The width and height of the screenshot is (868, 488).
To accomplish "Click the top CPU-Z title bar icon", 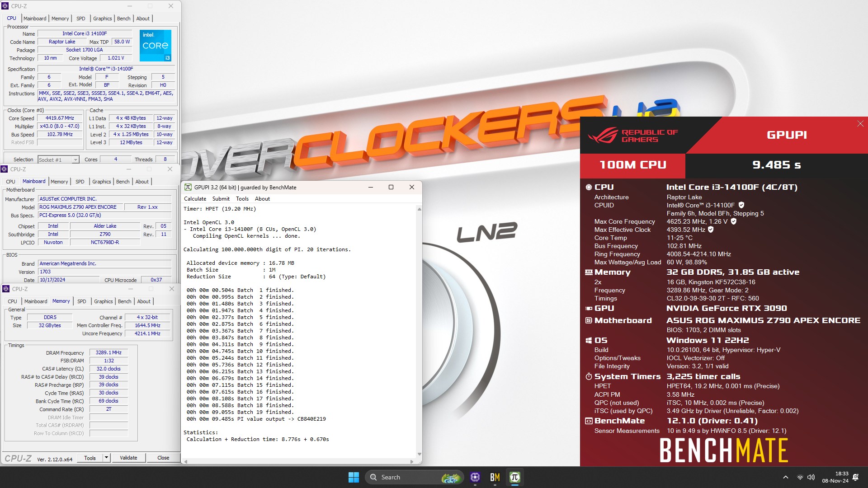I will 5,6.
